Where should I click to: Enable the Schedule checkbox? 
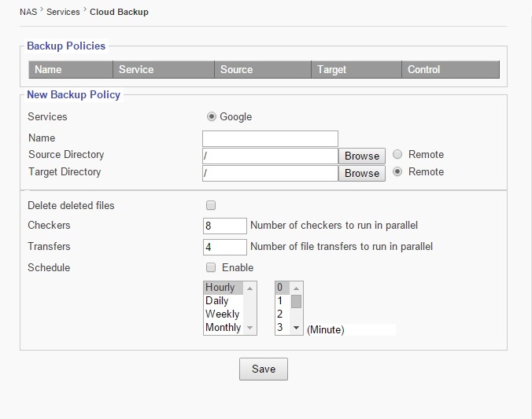(211, 267)
